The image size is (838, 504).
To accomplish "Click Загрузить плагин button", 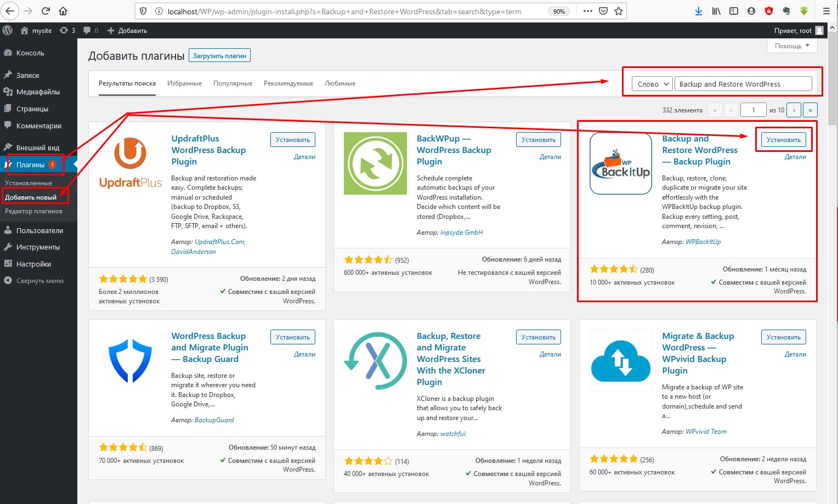I will 219,56.
